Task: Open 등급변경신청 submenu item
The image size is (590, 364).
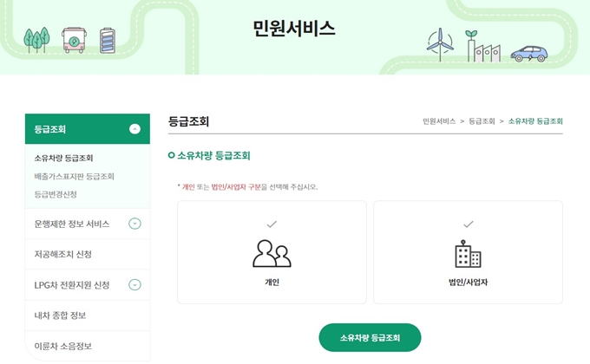Action: 56,194
